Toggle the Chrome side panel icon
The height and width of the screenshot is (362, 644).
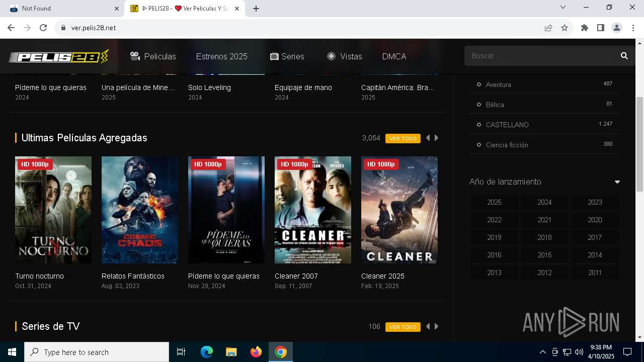click(601, 28)
